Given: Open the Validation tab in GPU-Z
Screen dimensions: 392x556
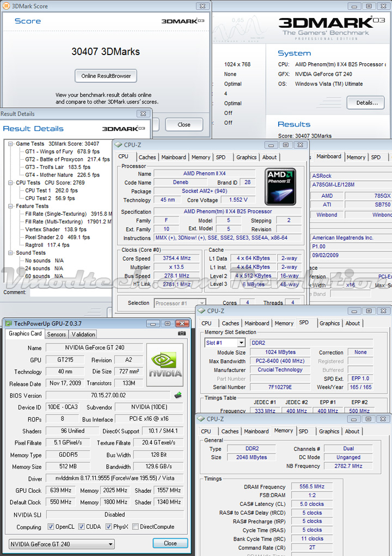Looking at the screenshot, I should [x=83, y=334].
